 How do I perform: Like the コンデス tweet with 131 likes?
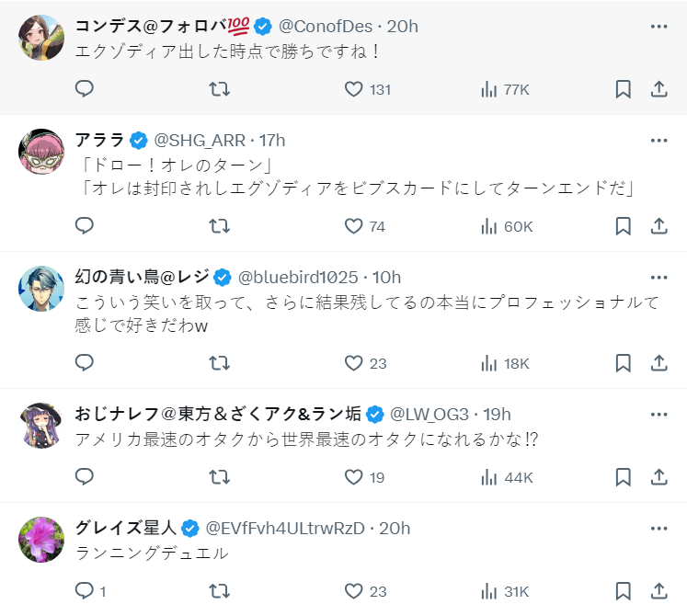(354, 89)
